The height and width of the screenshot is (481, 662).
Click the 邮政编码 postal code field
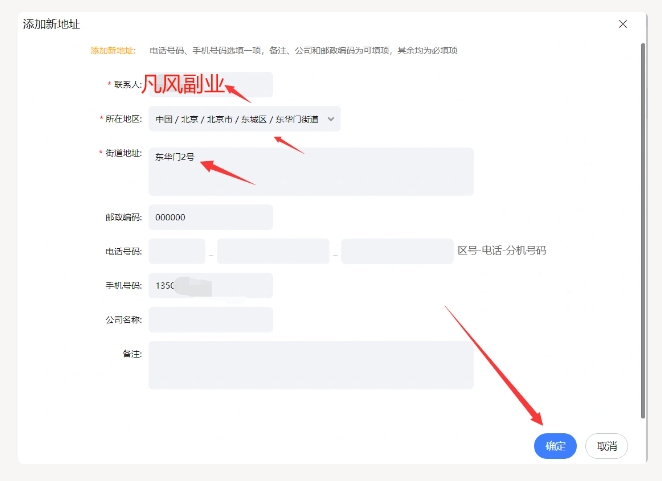(211, 217)
